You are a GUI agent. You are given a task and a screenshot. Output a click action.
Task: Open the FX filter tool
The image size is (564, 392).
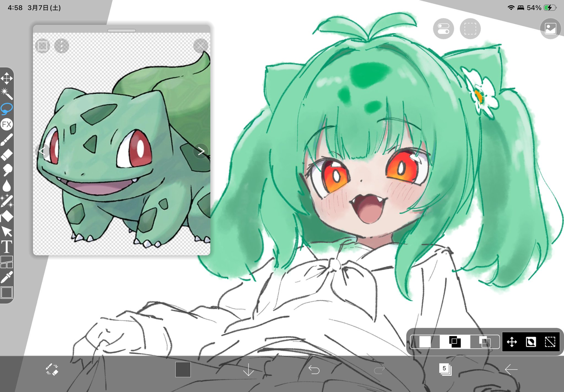click(x=7, y=124)
